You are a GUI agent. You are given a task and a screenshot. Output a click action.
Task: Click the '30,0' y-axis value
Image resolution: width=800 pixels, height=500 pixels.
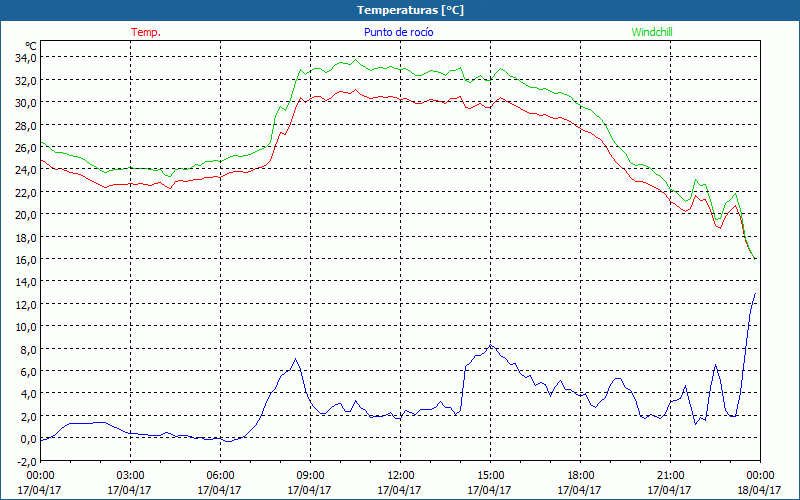[x=26, y=103]
